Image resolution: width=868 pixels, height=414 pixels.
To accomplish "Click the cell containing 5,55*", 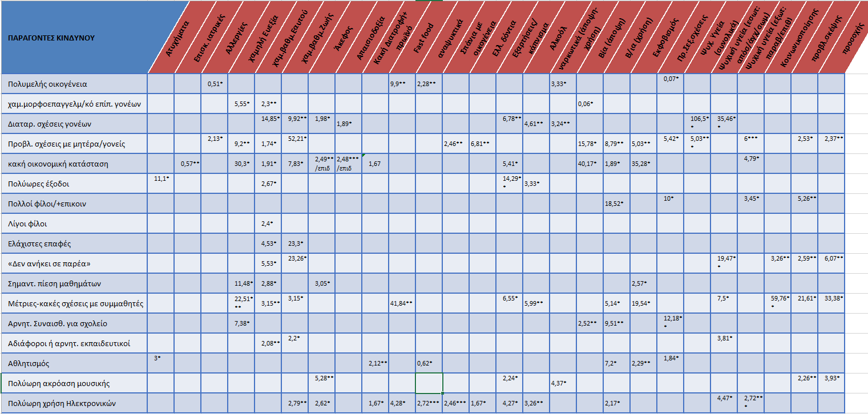I will point(241,104).
